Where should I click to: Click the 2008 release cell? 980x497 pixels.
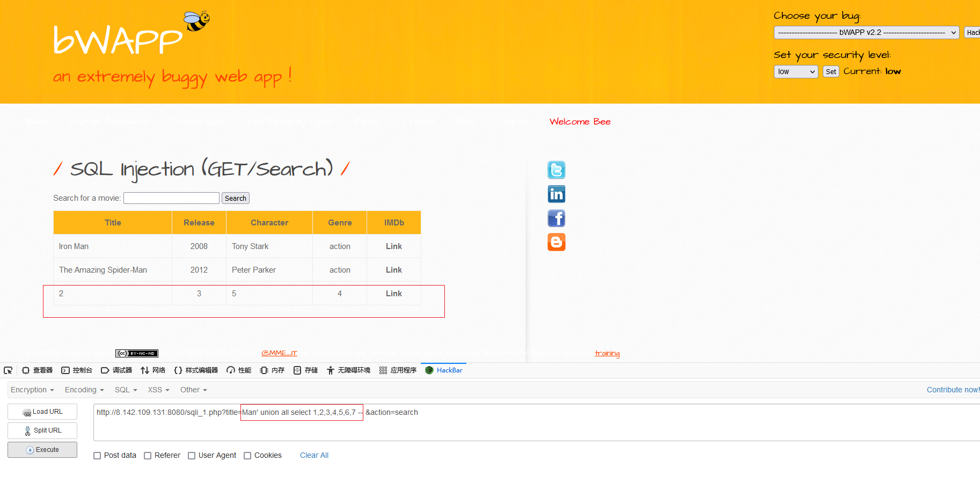[x=199, y=246]
